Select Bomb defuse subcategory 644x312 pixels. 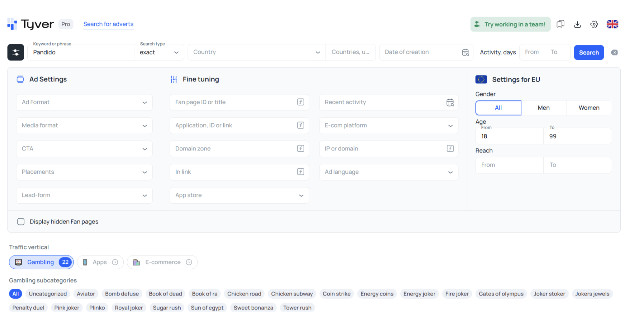tap(122, 294)
